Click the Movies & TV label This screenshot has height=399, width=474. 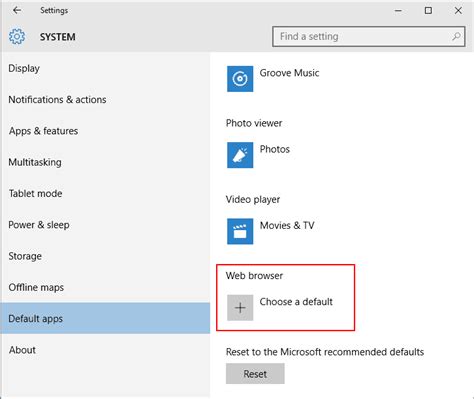click(287, 225)
